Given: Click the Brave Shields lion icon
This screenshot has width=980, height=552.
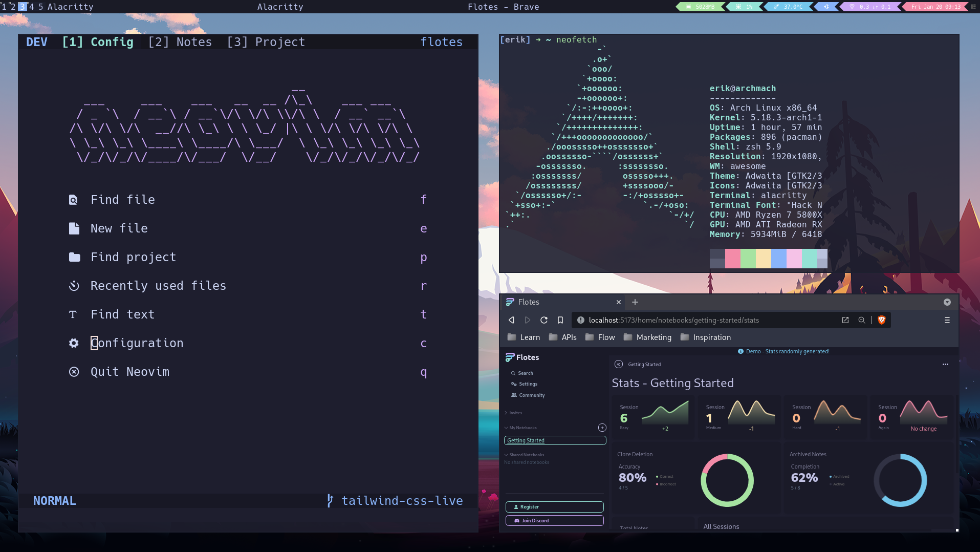Looking at the screenshot, I should [881, 320].
